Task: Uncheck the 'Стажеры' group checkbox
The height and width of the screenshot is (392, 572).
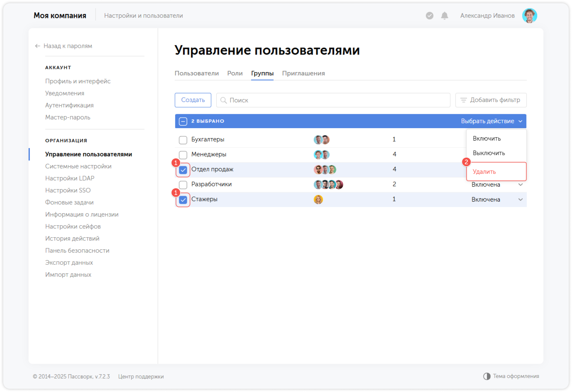Action: (x=183, y=199)
